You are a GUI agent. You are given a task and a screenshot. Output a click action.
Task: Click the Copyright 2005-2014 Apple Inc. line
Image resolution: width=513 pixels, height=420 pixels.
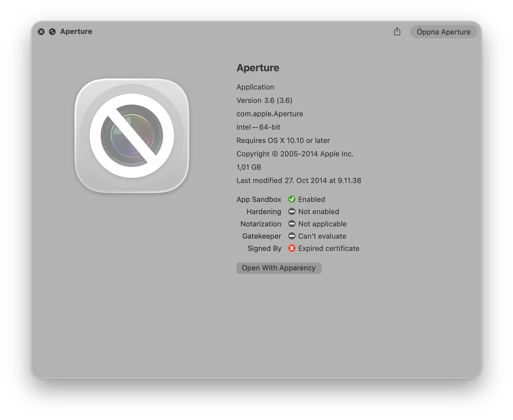[295, 154]
